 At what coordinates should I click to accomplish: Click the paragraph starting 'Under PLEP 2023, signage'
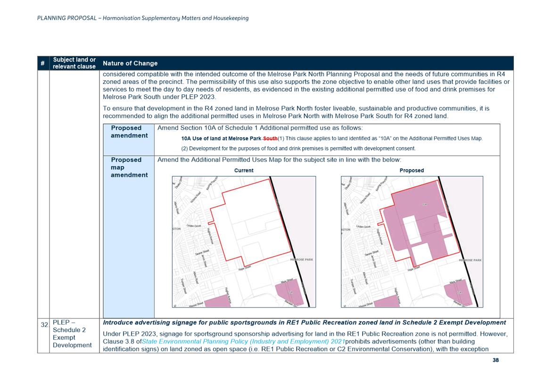(x=305, y=342)
